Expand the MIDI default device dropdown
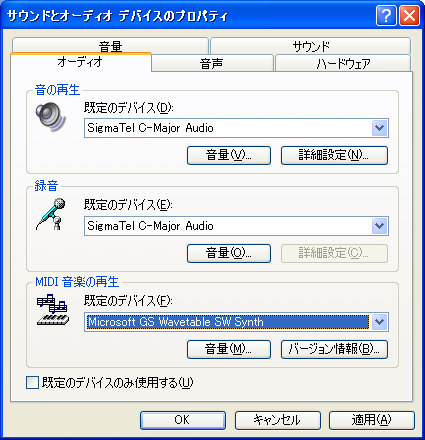Image resolution: width=425 pixels, height=440 pixels. coord(380,322)
